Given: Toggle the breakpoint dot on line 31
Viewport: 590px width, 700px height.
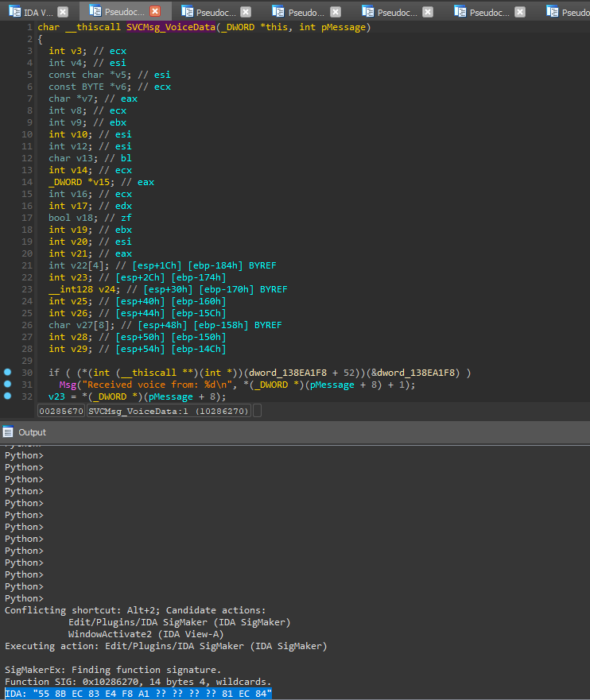Looking at the screenshot, I should (8, 384).
